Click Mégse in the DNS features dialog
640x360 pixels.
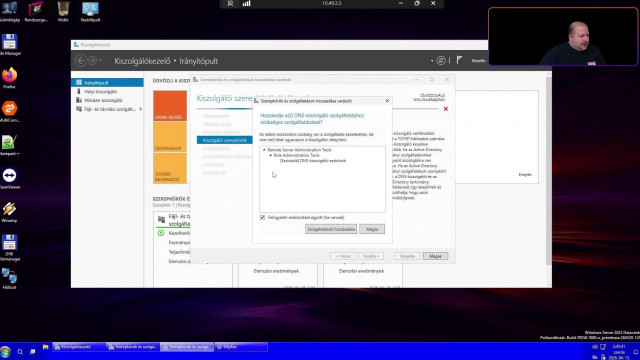pos(372,229)
